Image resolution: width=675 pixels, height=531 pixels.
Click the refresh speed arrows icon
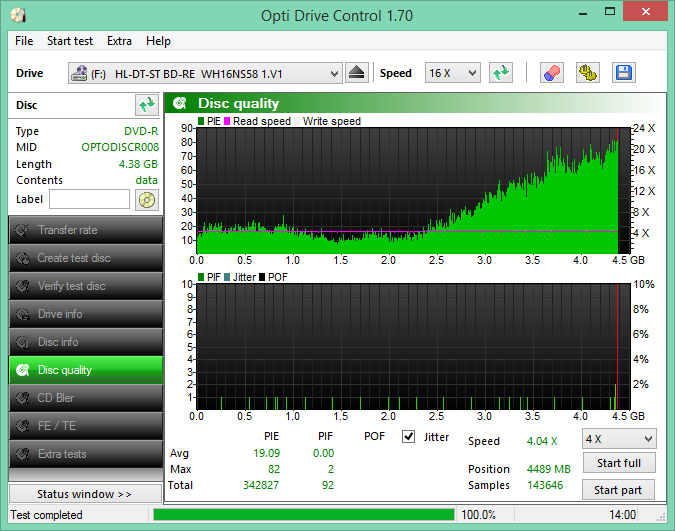tap(501, 73)
